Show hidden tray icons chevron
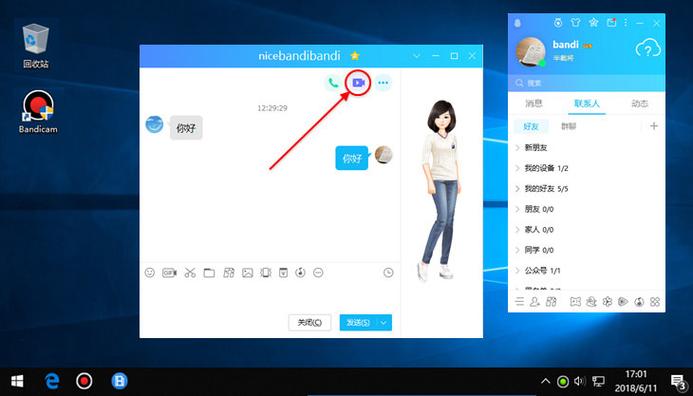 [x=545, y=381]
